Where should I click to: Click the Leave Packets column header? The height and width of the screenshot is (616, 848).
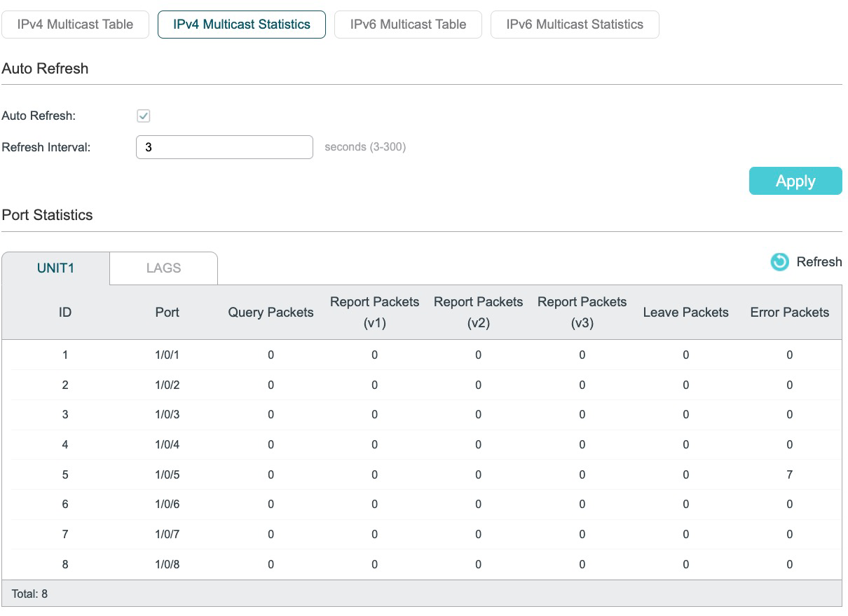click(685, 313)
